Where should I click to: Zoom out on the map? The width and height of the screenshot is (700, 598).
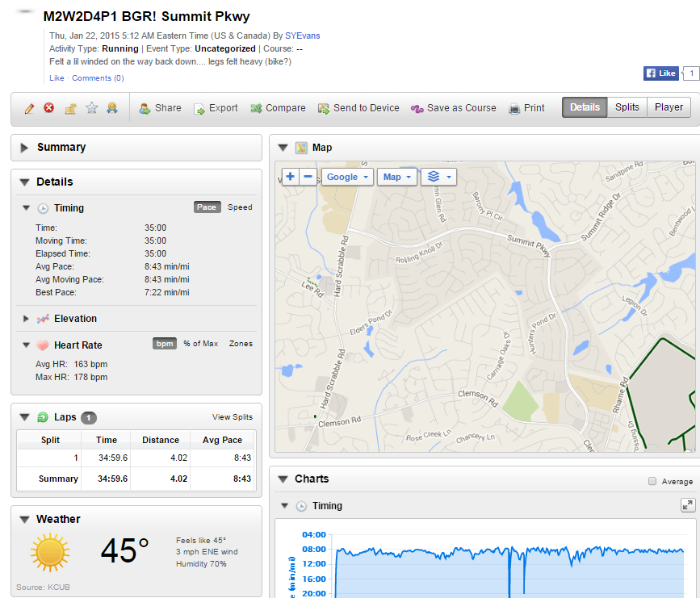308,177
